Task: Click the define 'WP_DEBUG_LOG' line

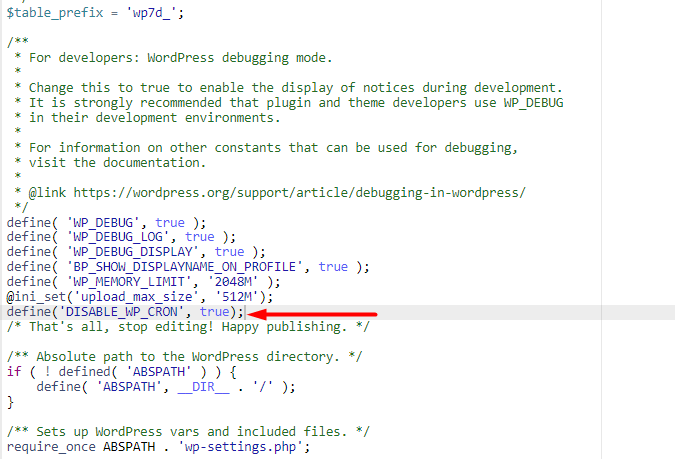Action: (x=121, y=237)
